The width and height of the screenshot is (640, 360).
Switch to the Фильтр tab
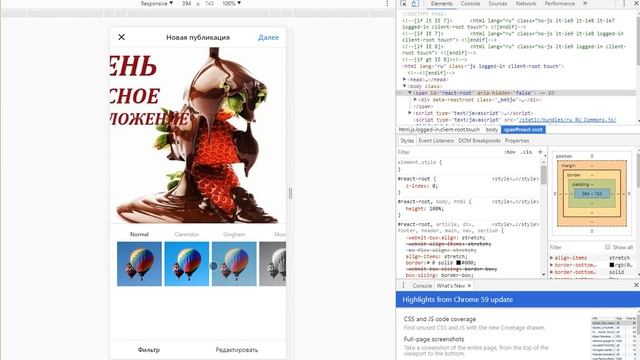click(149, 350)
